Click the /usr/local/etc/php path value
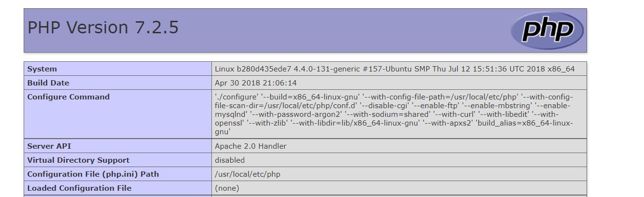 [248, 174]
